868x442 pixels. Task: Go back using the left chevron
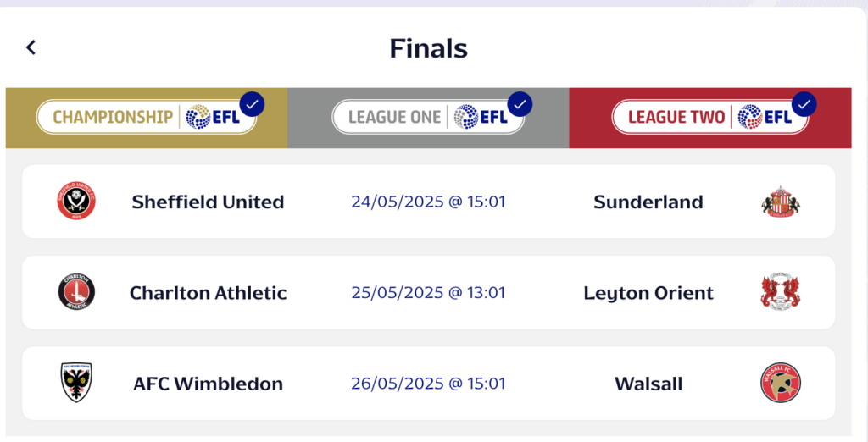click(31, 47)
